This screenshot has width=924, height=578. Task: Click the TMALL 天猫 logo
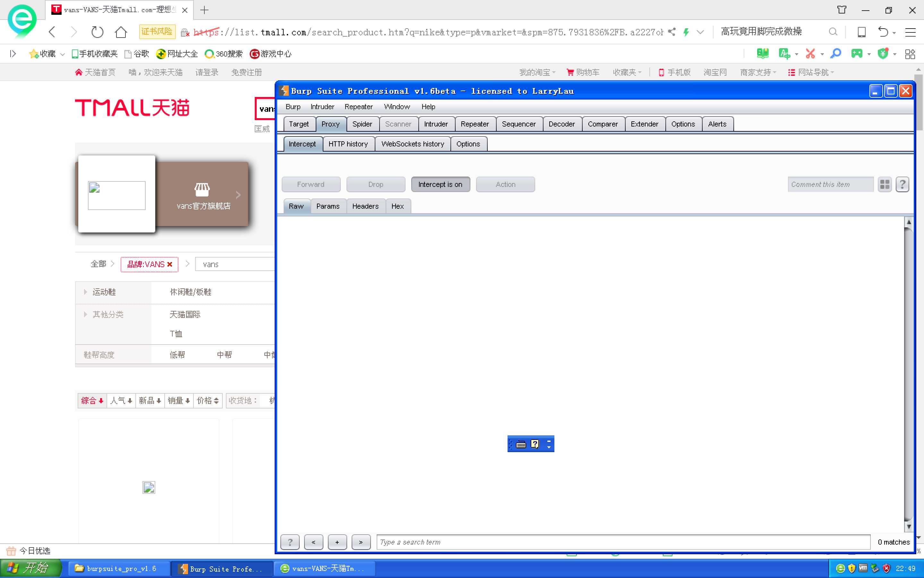(x=132, y=108)
